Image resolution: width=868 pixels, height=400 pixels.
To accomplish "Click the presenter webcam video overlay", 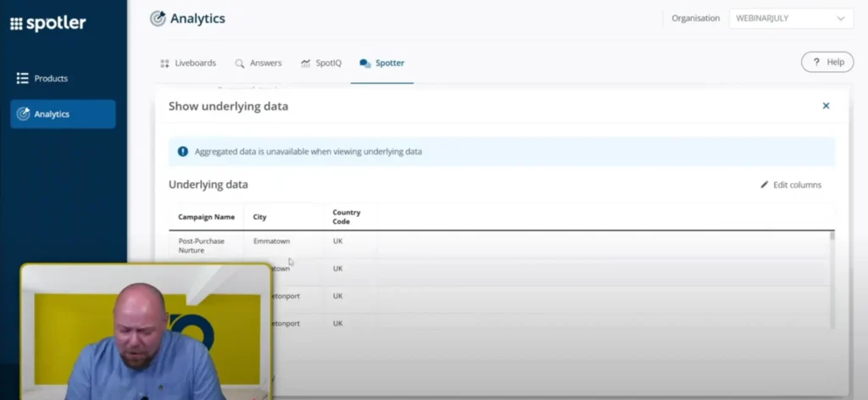I will point(146,331).
